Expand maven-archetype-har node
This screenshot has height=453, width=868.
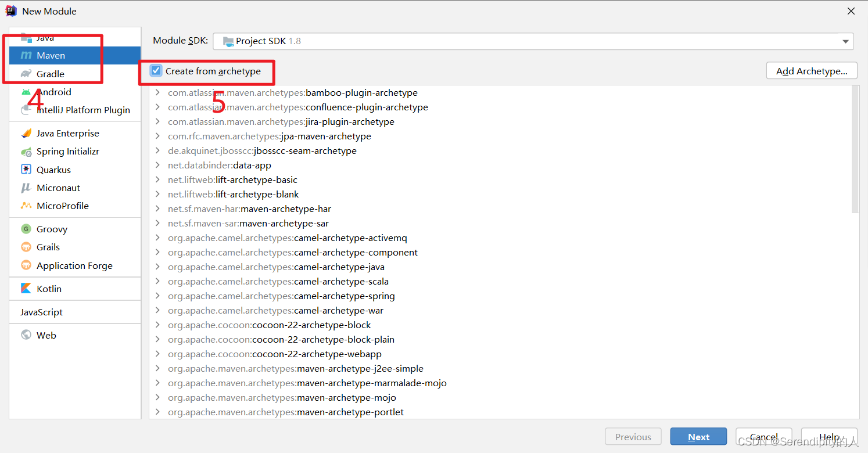pyautogui.click(x=157, y=208)
